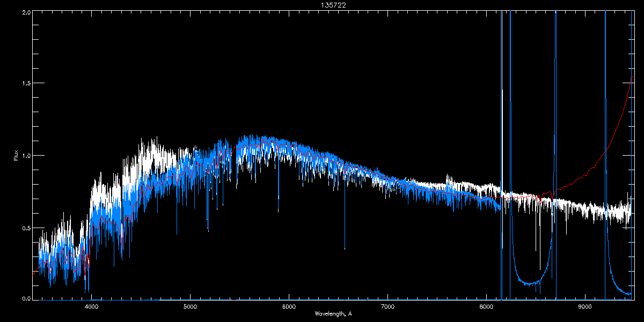
Task: Click the x-axis tick label "8000"
Action: click(486, 307)
